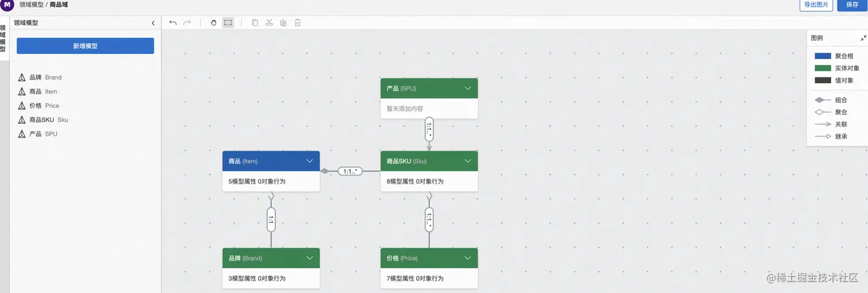Image resolution: width=868 pixels, height=293 pixels.
Task: Click the paste clipboard icon
Action: pos(283,23)
